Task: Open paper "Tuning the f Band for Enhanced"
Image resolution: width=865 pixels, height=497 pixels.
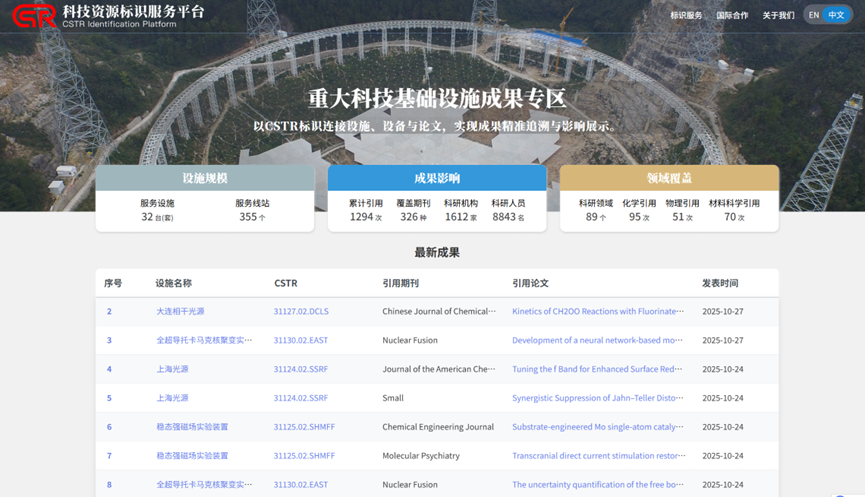Action: click(x=598, y=369)
